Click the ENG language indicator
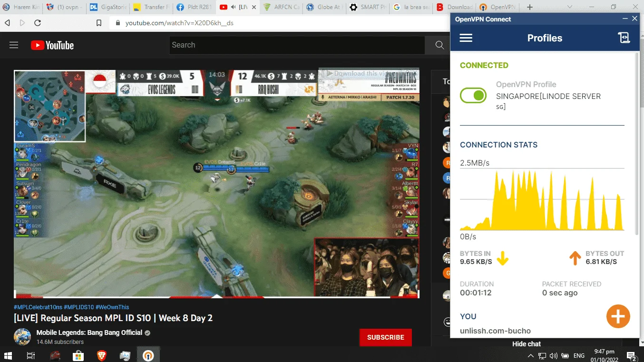The height and width of the screenshot is (362, 644). click(x=579, y=356)
